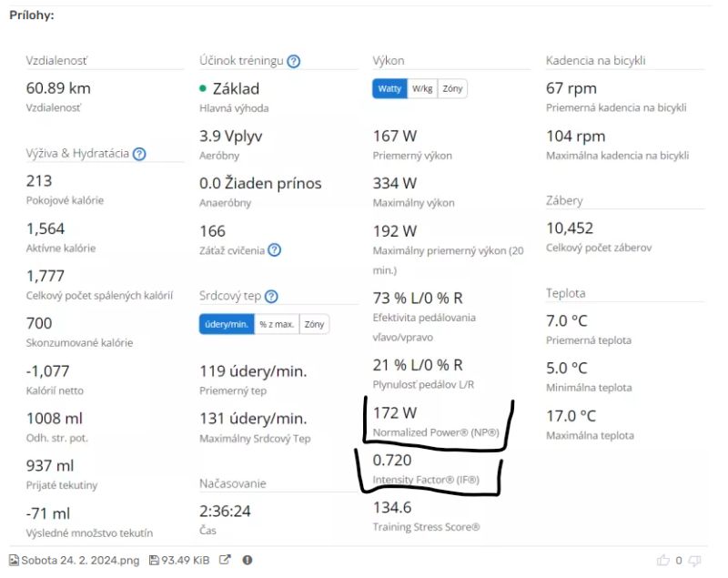Open help for Účinok tréningu

[x=293, y=62]
